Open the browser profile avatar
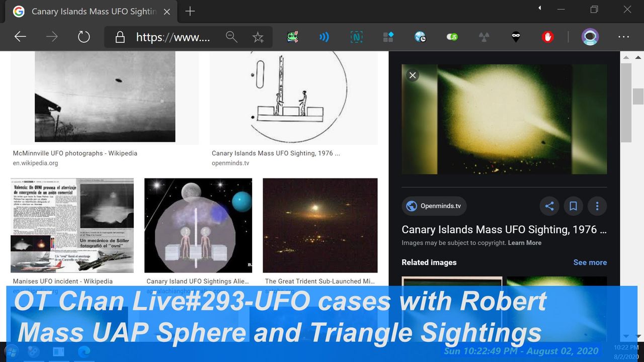 pyautogui.click(x=590, y=37)
